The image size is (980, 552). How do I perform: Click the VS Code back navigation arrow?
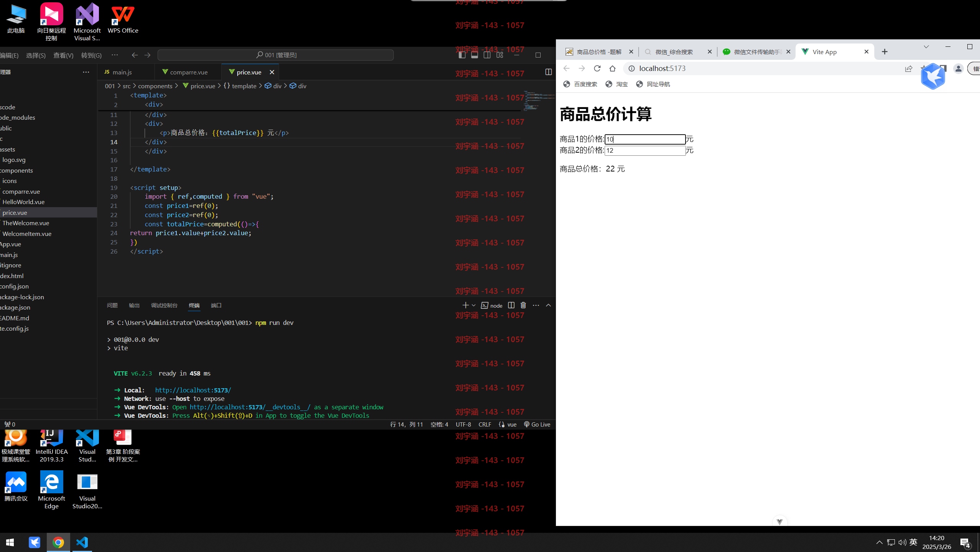pos(135,55)
